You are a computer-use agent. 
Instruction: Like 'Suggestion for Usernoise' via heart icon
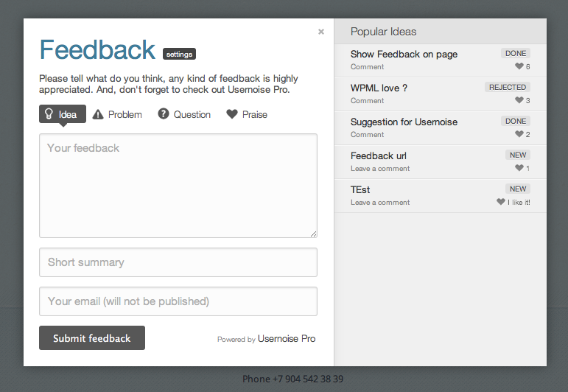[x=519, y=134]
